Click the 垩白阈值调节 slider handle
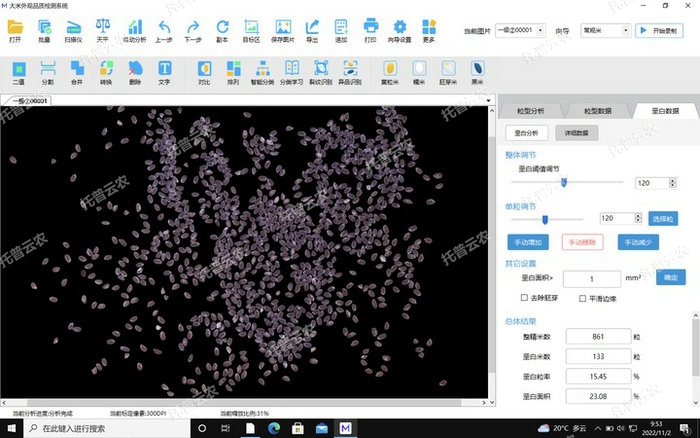 [564, 182]
